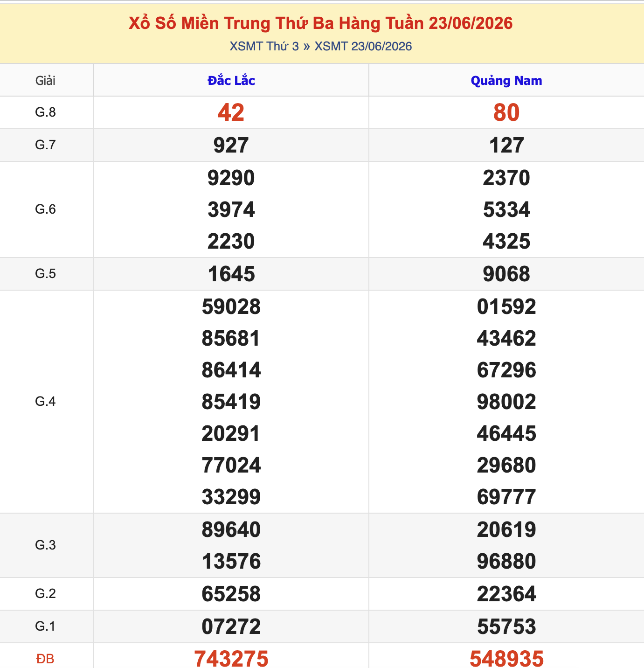Viewport: 644px width, 668px height.
Task: Click Đắc Lắc G.5 number 1645
Action: (231, 274)
